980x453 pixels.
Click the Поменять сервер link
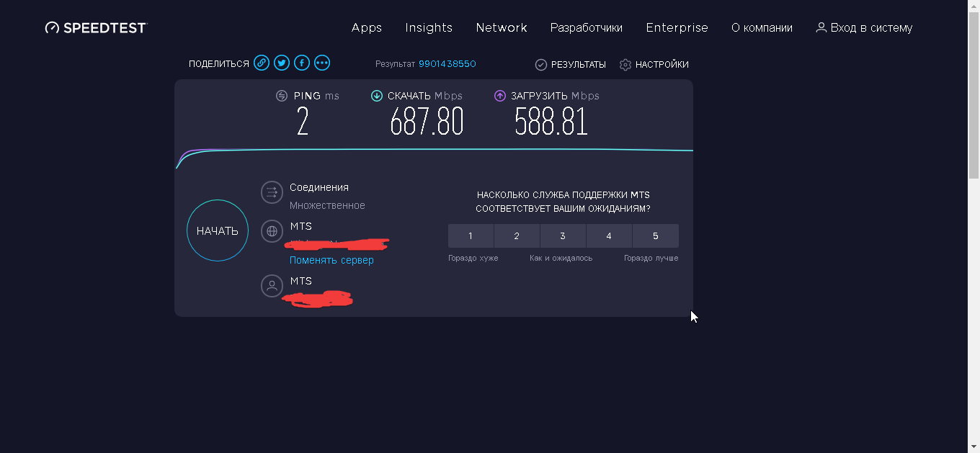pyautogui.click(x=331, y=260)
